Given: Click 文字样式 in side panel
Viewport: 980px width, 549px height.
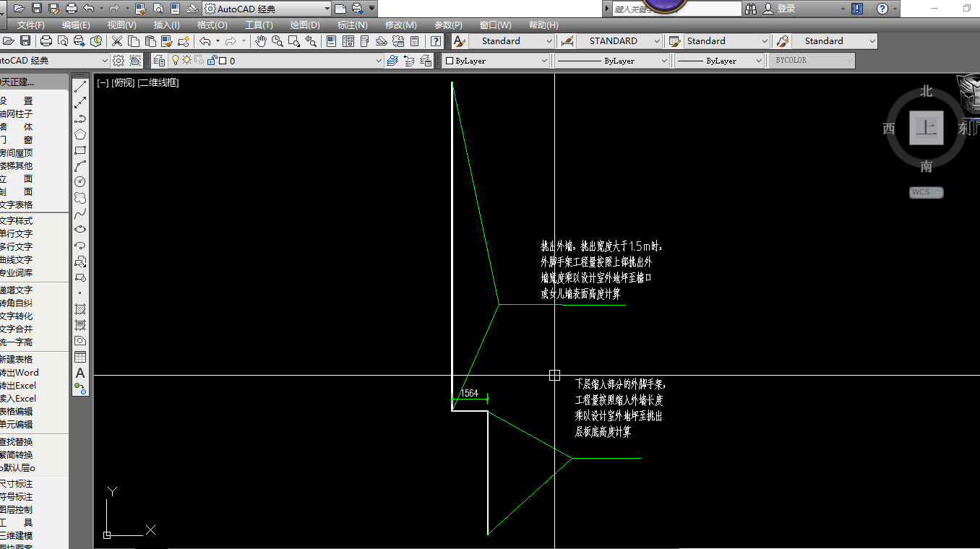Looking at the screenshot, I should [16, 221].
